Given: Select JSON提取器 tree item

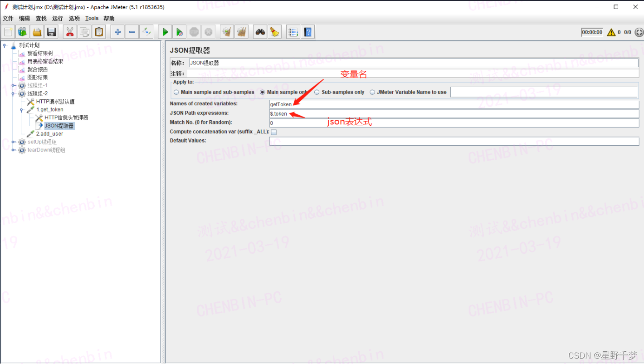Looking at the screenshot, I should [59, 126].
